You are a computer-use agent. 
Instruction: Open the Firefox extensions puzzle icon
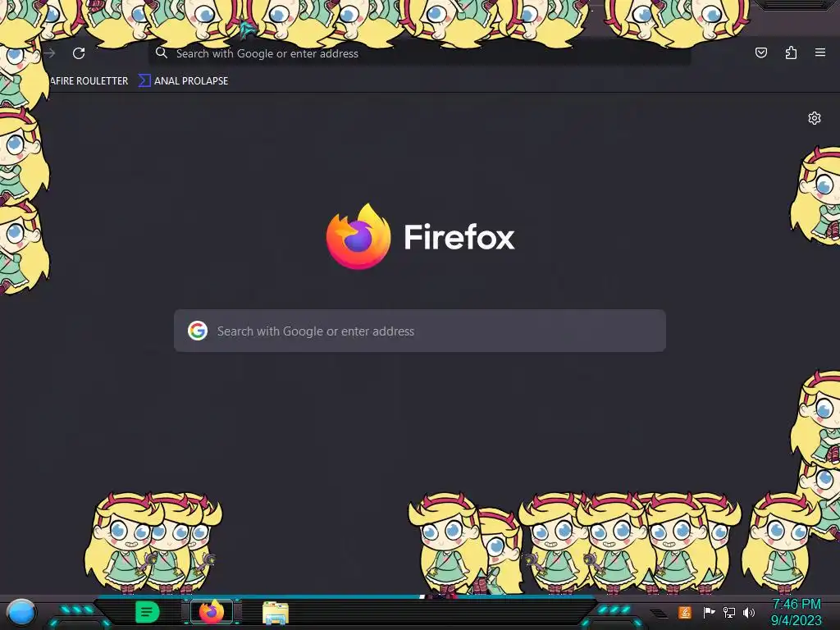coord(791,52)
